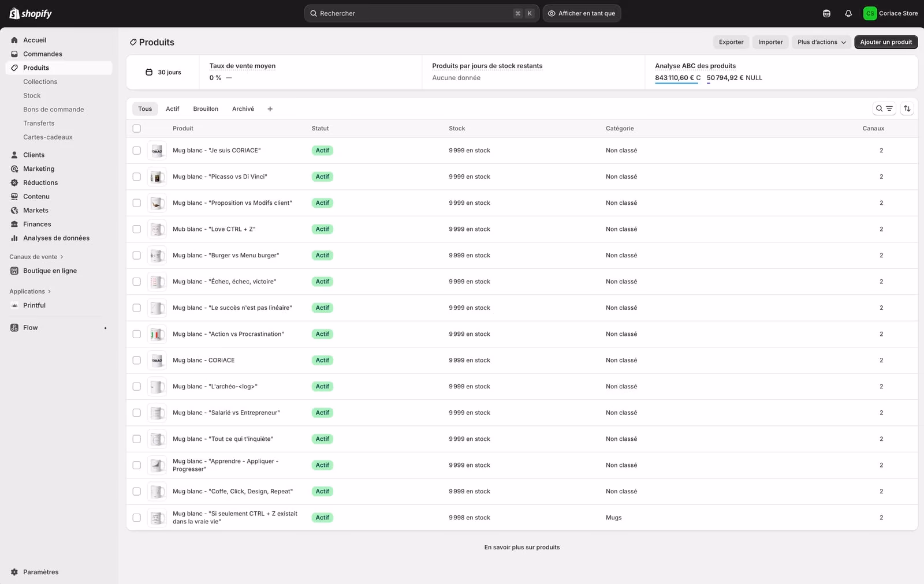Add a new view with the plus icon
The image size is (924, 584).
point(270,109)
